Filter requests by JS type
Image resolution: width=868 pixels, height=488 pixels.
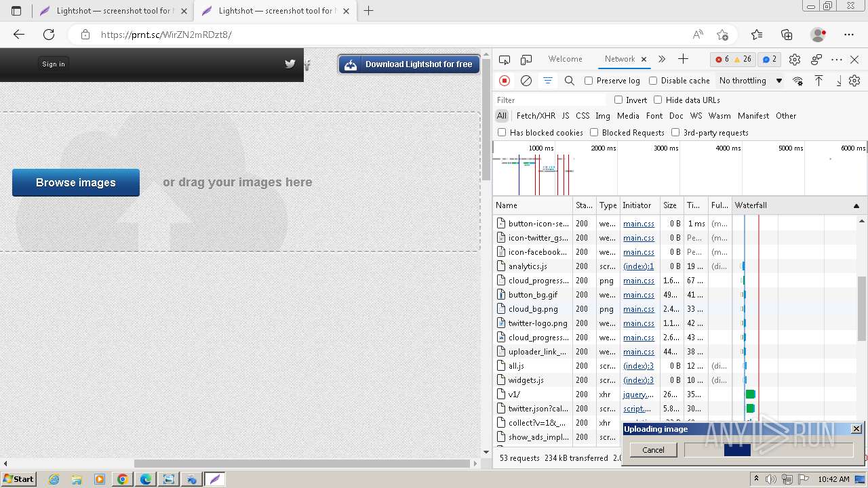click(x=566, y=116)
